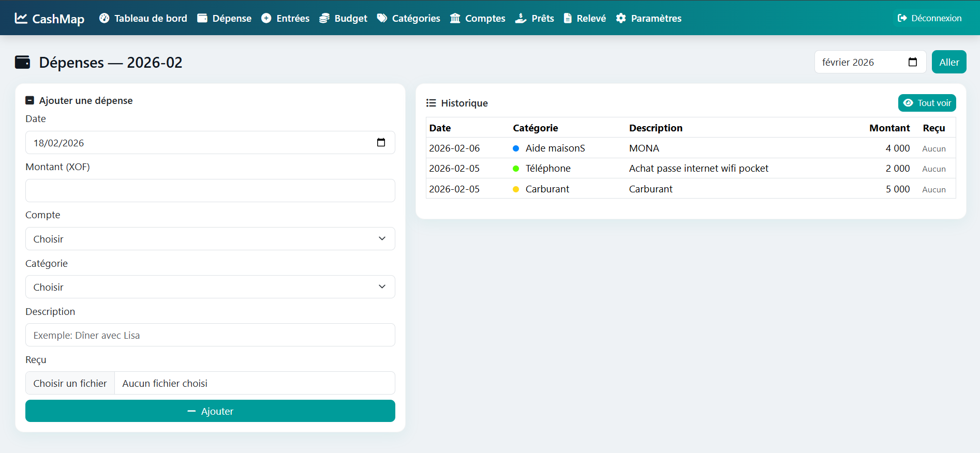The image size is (980, 453).
Task: Go to Tableau de bord
Action: point(143,18)
